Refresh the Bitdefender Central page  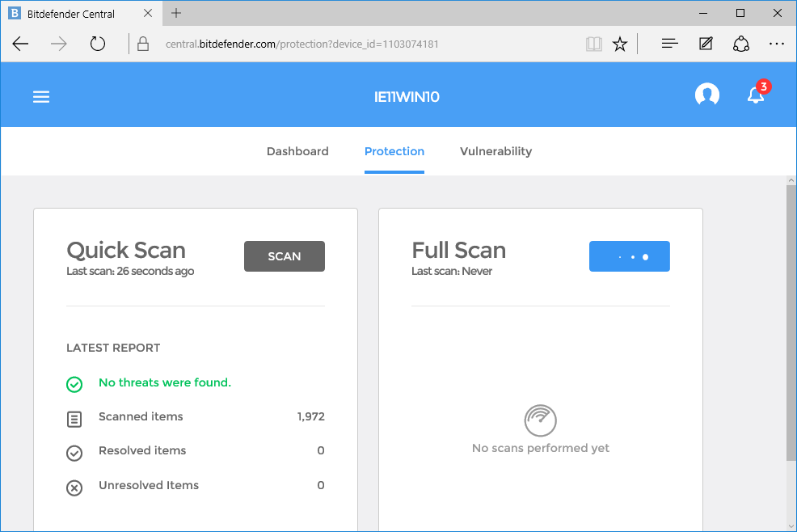tap(98, 44)
